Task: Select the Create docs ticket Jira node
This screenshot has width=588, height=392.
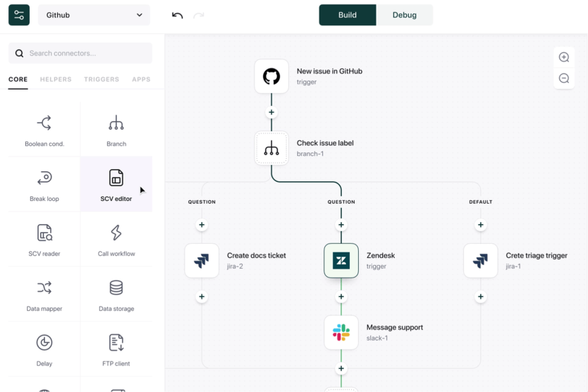Action: coord(202,261)
